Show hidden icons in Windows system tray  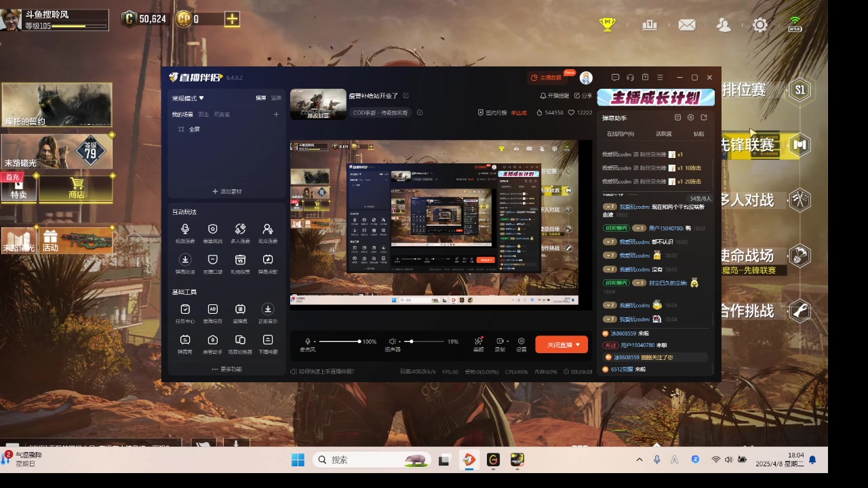tap(639, 460)
